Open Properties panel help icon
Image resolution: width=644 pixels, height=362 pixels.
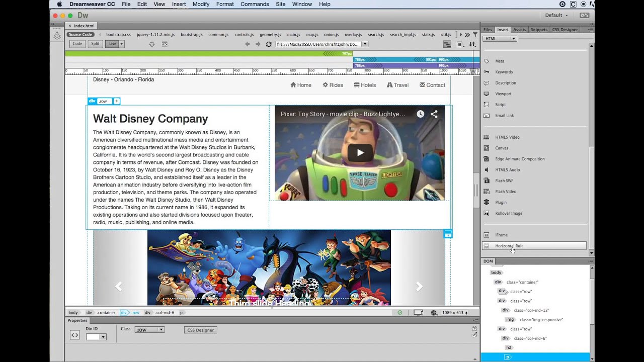click(x=474, y=329)
